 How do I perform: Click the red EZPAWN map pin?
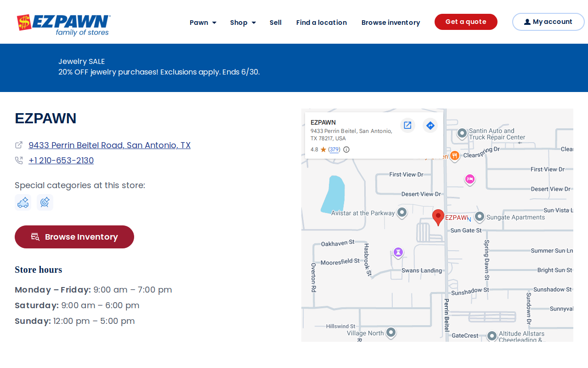[438, 218]
